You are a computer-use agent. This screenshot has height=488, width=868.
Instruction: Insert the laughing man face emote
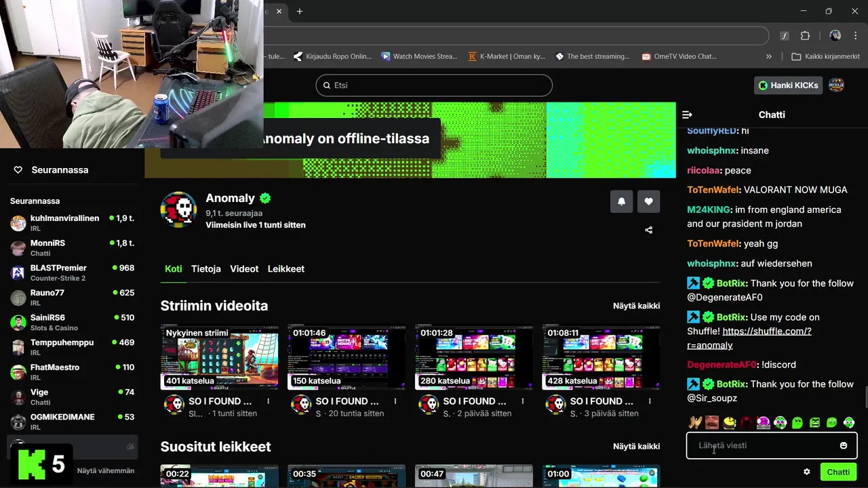tap(711, 422)
